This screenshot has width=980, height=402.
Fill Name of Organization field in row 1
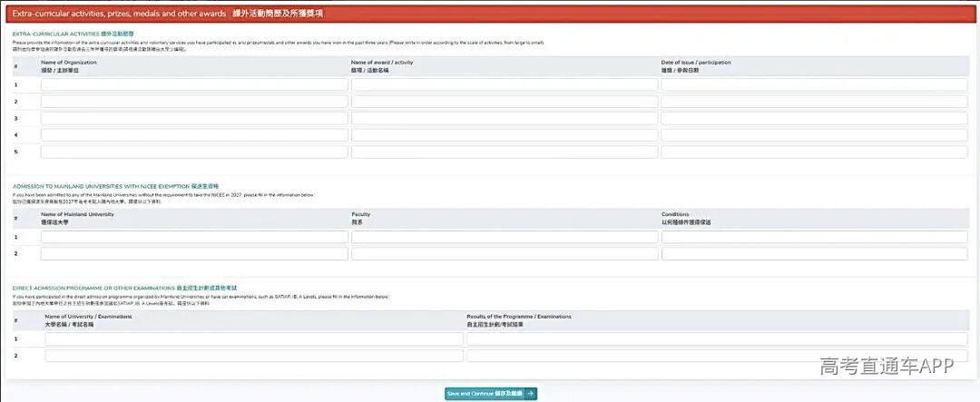pyautogui.click(x=194, y=84)
